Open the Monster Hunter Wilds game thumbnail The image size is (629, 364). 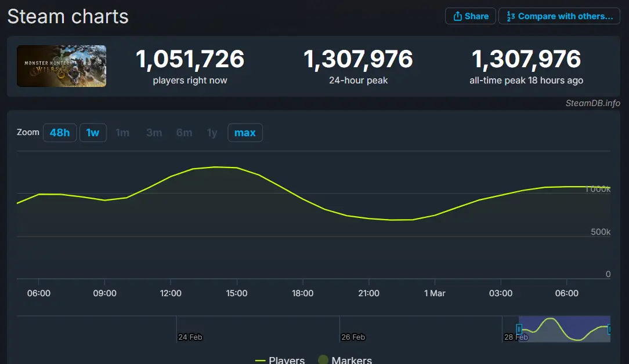click(x=62, y=66)
